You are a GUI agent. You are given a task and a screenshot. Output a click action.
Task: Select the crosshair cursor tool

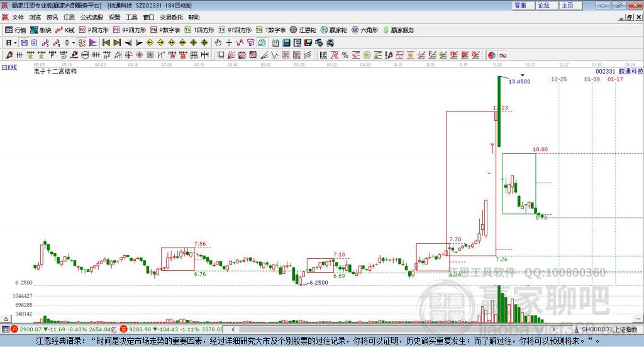pyautogui.click(x=229, y=42)
